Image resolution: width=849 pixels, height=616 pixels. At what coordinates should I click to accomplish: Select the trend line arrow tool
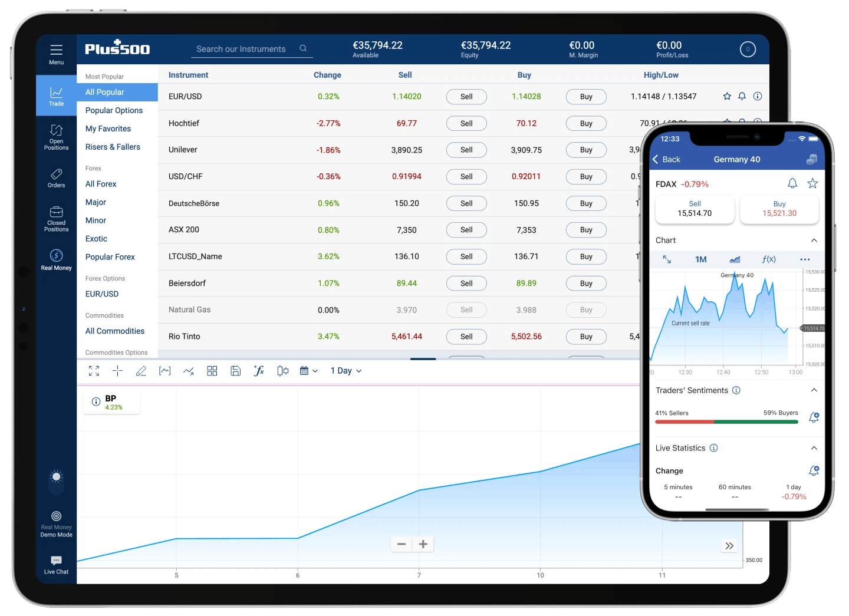click(188, 371)
